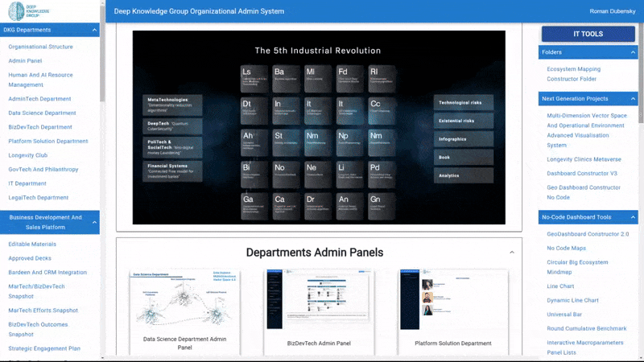Open AdminTech Department
The width and height of the screenshot is (644, 362).
coord(39,99)
